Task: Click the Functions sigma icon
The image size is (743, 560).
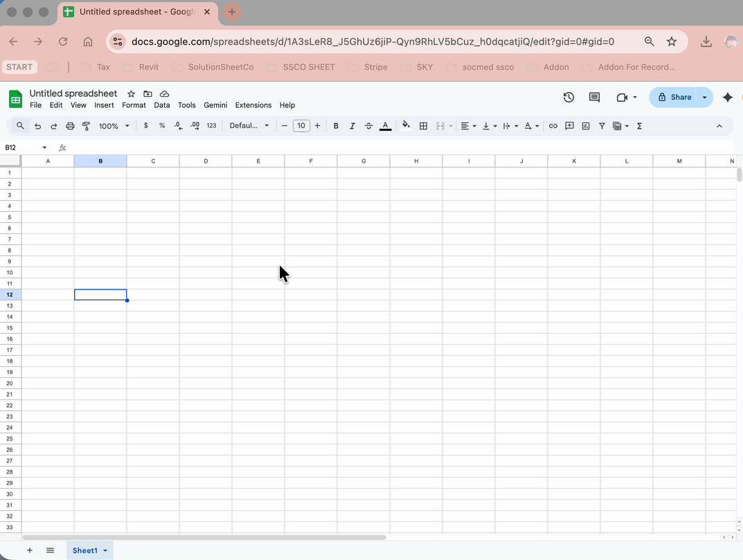Action: 639,126
